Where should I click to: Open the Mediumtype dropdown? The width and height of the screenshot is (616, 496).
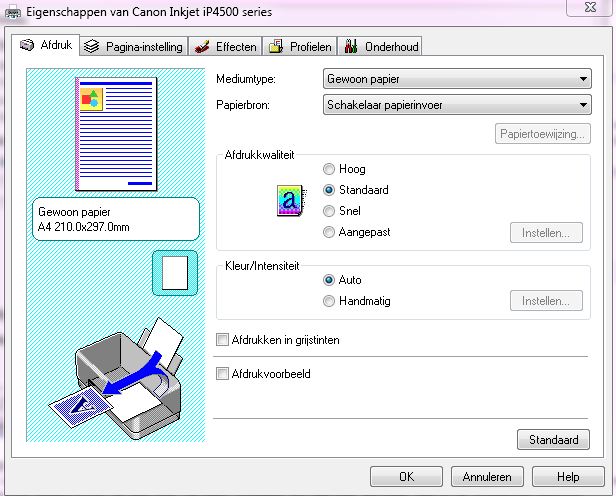point(457,79)
